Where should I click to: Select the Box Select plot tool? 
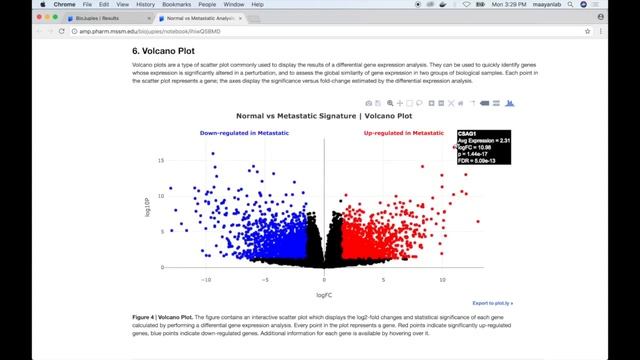pos(409,103)
